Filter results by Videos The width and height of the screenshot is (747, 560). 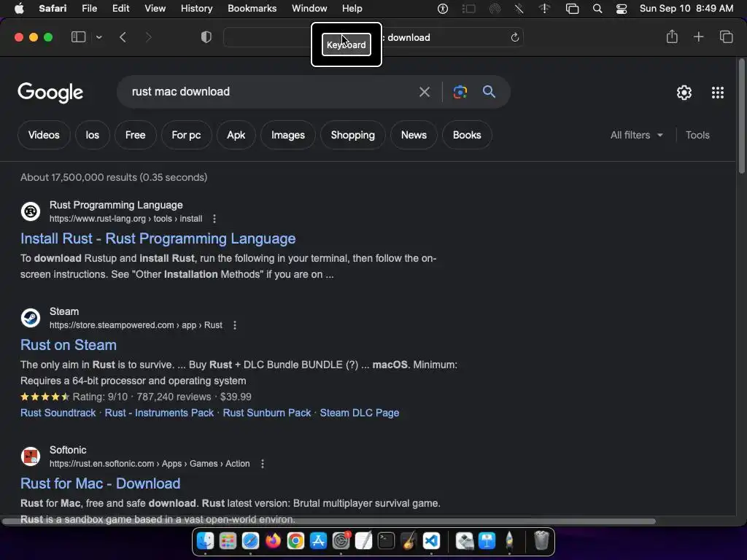click(44, 135)
